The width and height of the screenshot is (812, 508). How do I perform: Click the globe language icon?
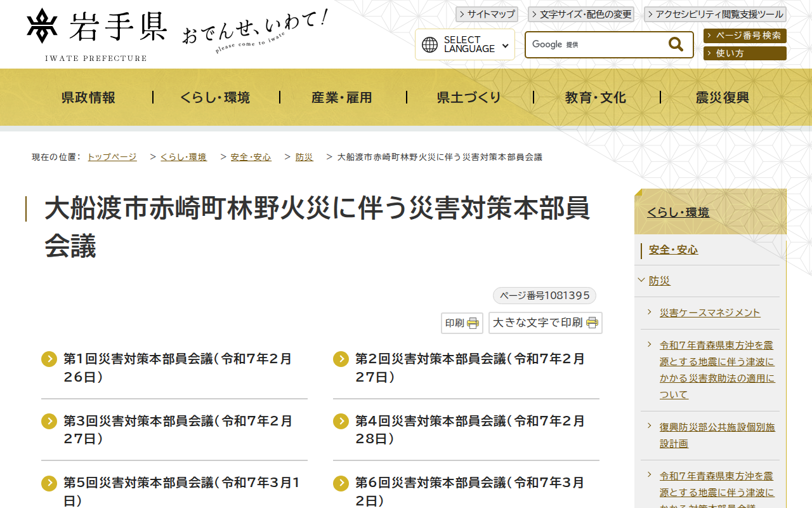point(430,44)
